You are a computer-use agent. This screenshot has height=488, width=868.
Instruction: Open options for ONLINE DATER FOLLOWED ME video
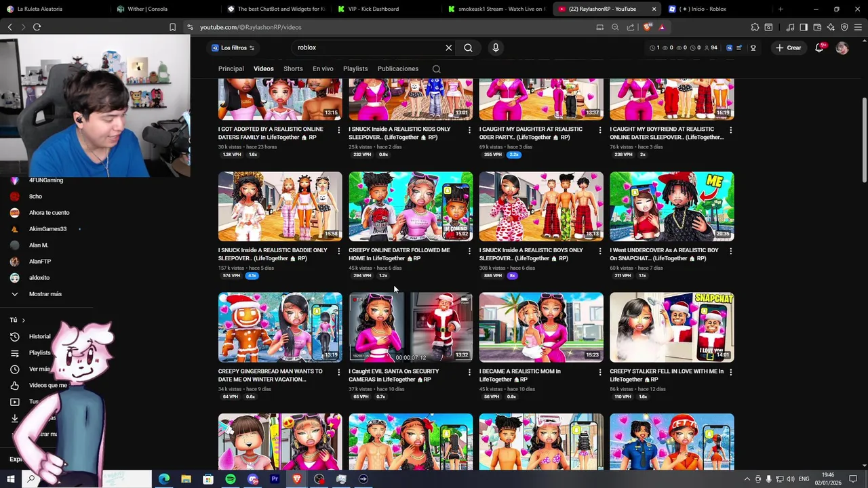tap(469, 251)
